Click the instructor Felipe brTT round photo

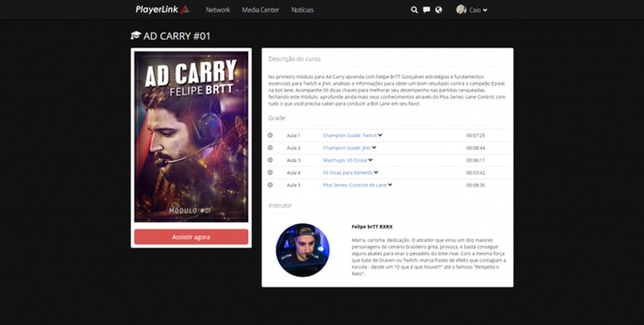[x=302, y=250]
